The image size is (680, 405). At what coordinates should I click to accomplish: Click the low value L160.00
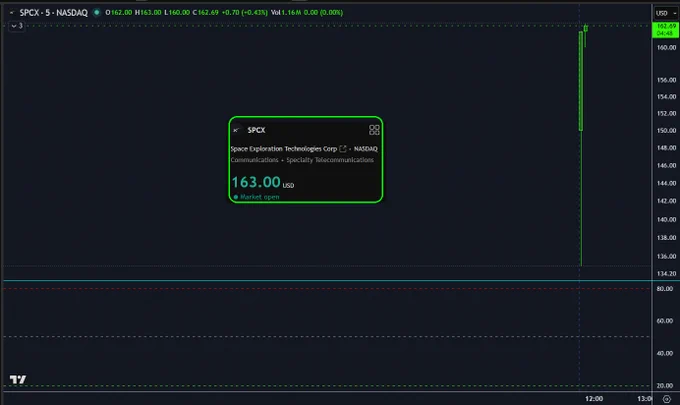click(x=177, y=13)
